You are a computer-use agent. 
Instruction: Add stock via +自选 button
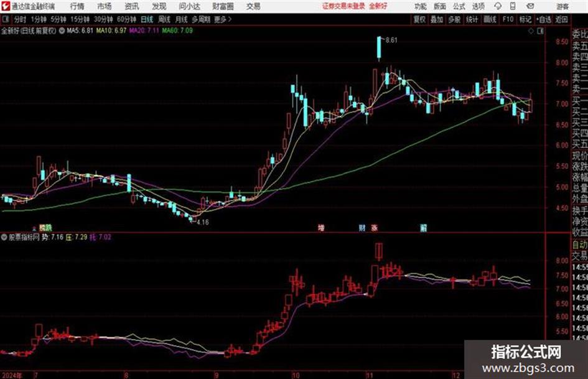pos(543,19)
